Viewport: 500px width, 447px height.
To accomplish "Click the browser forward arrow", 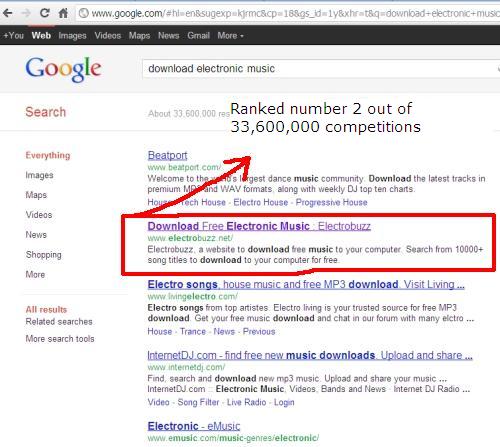I will (26, 13).
